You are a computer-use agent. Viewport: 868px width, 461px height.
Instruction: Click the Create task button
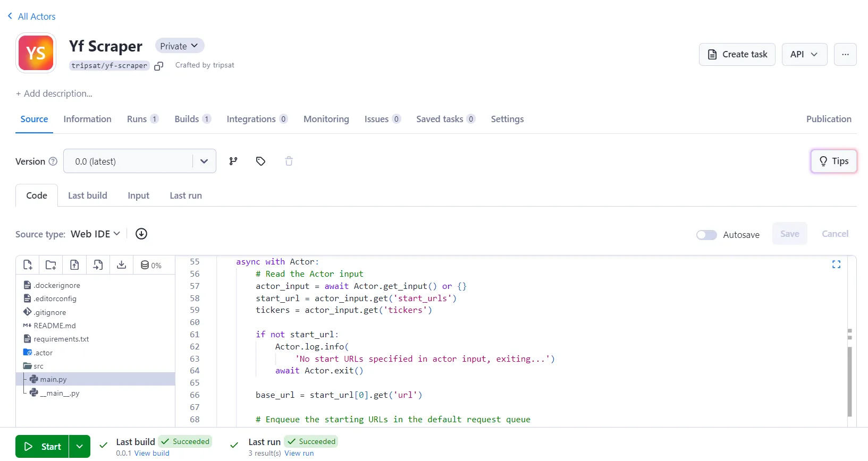coord(737,54)
